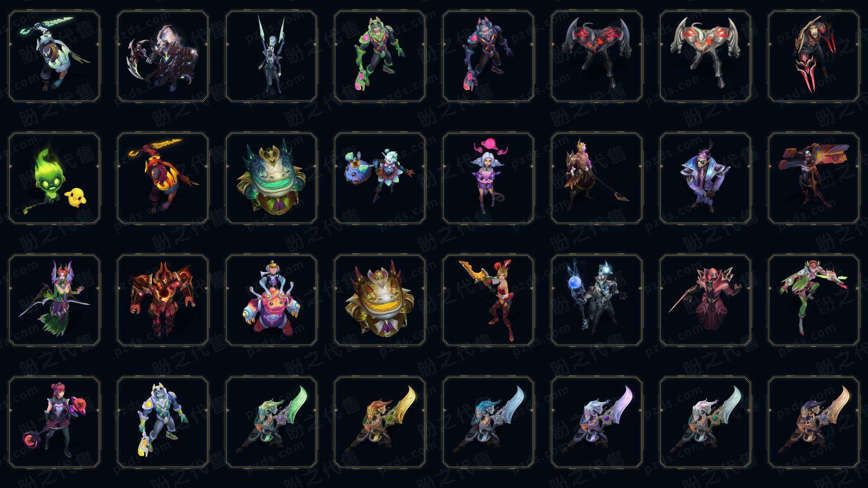Select the bunny-eared girl with carrot sword
Image resolution: width=868 pixels, height=488 pixels.
(488, 300)
